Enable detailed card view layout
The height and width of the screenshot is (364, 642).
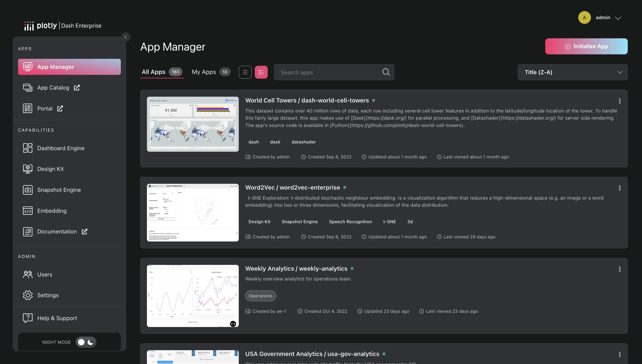point(261,72)
